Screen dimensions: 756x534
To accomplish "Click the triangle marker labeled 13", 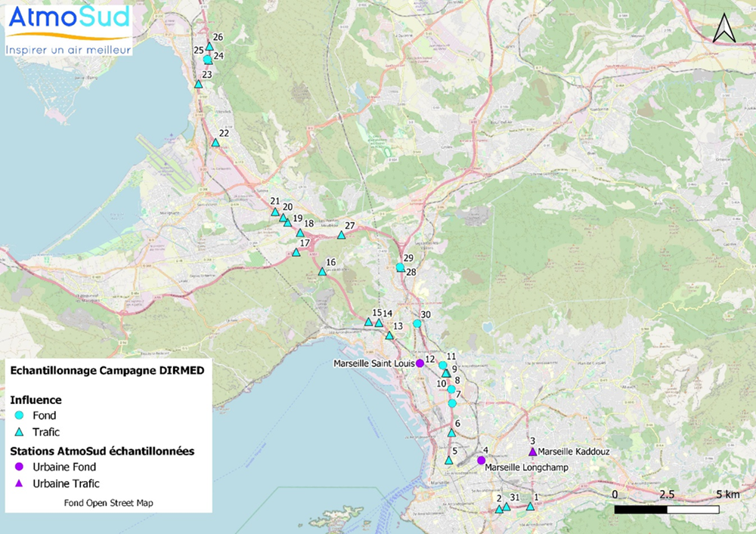I will click(x=389, y=335).
